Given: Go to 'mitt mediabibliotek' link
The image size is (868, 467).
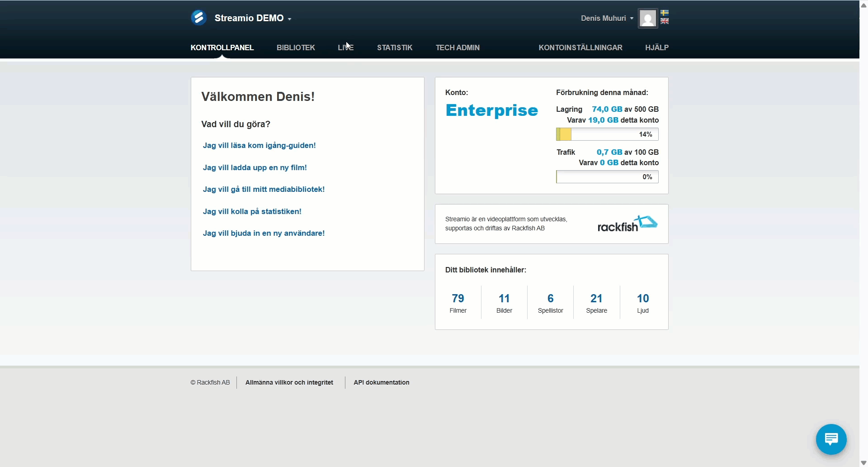Looking at the screenshot, I should tap(264, 189).
